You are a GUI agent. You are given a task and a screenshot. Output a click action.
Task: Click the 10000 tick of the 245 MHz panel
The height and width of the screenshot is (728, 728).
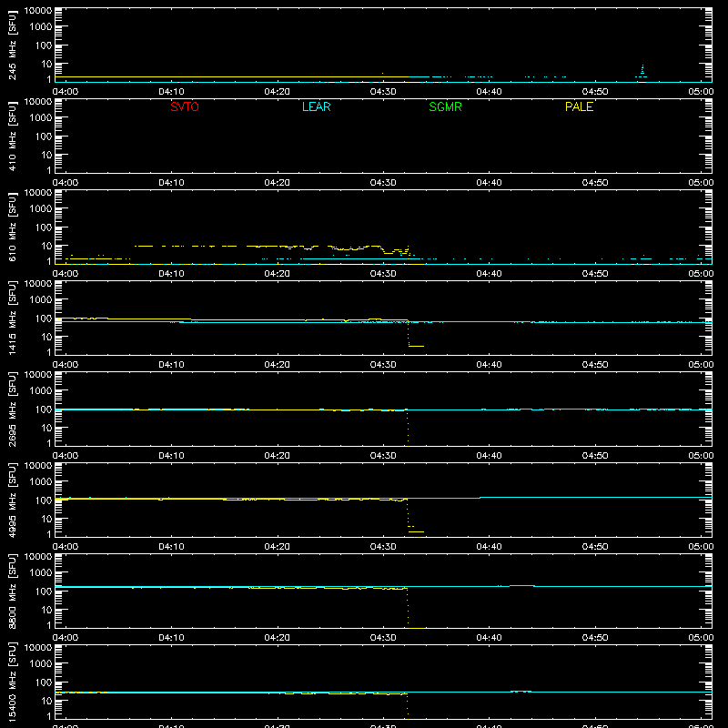[38, 11]
